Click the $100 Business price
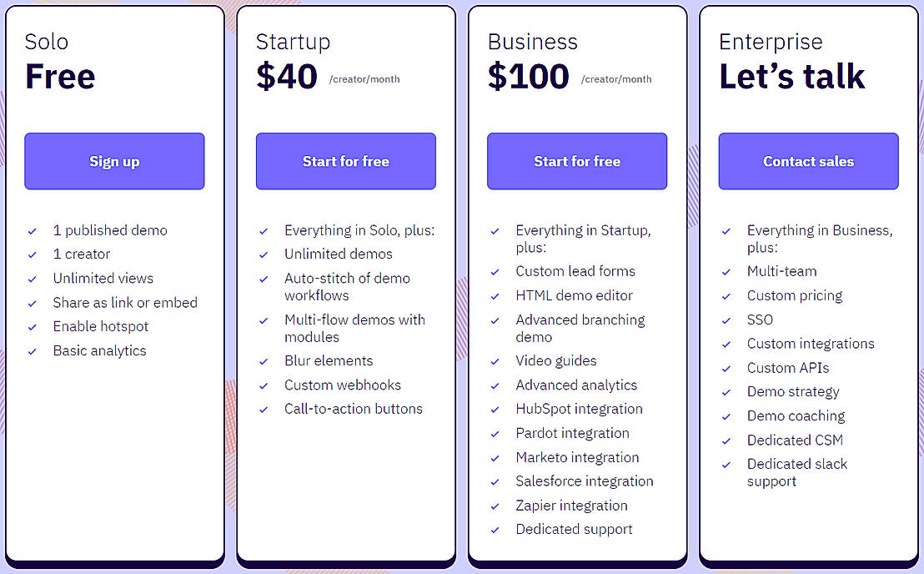 click(x=528, y=77)
